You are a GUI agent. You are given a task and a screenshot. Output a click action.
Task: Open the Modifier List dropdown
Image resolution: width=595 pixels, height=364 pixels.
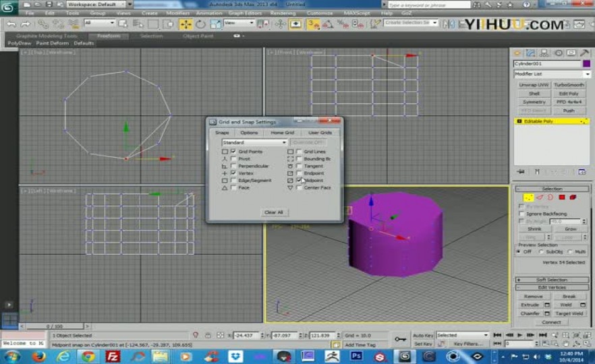[x=552, y=74]
